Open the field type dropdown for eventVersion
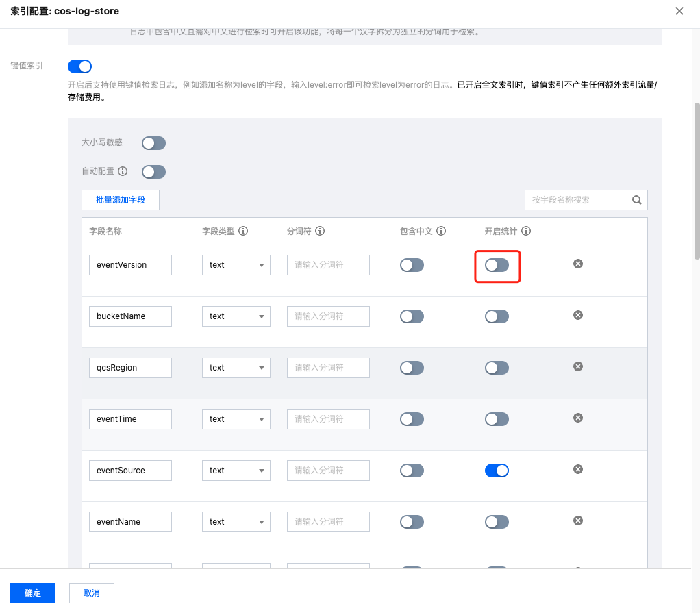This screenshot has height=613, width=700. pyautogui.click(x=236, y=265)
